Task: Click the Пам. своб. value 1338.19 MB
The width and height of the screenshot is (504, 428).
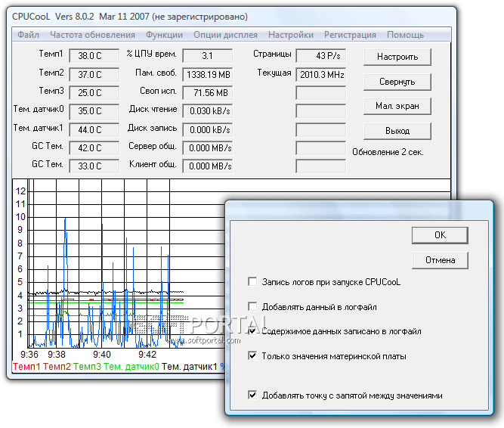Action: [207, 75]
